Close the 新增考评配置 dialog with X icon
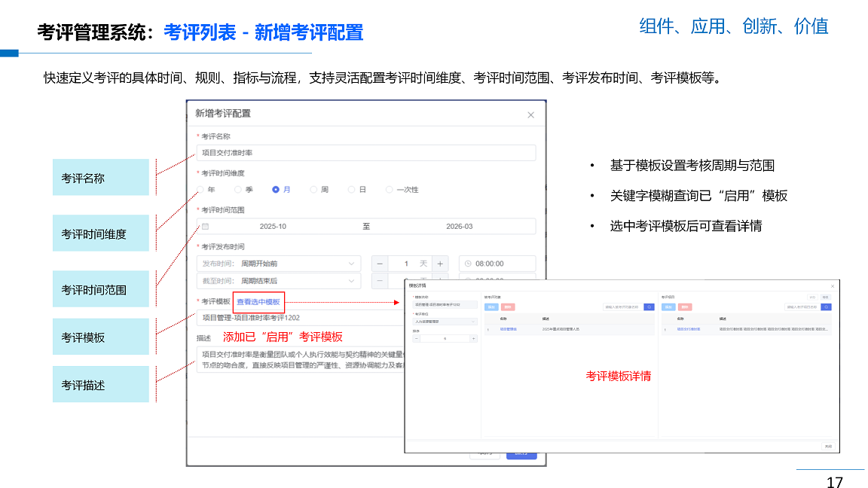The width and height of the screenshot is (868, 488). (530, 115)
